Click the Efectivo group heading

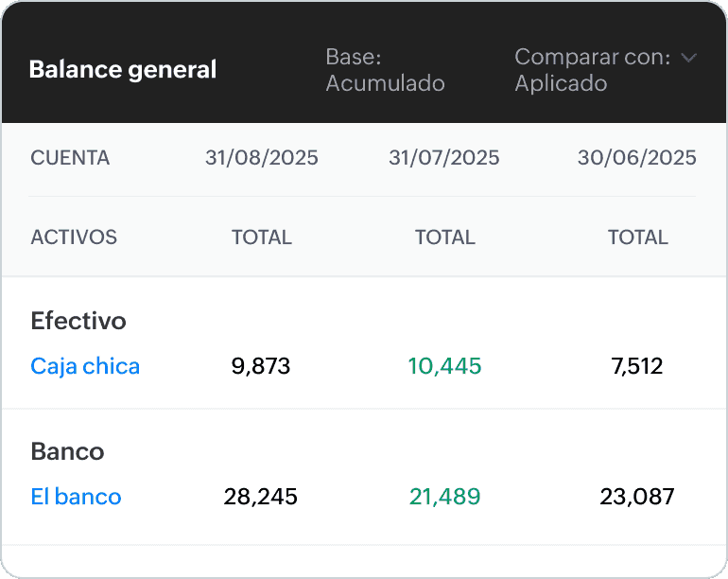78,321
